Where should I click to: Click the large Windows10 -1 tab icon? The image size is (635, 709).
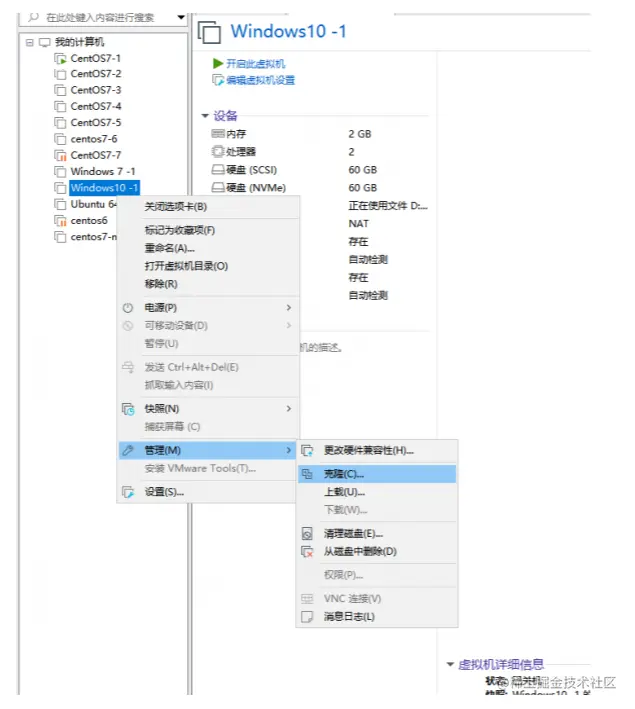(x=209, y=33)
